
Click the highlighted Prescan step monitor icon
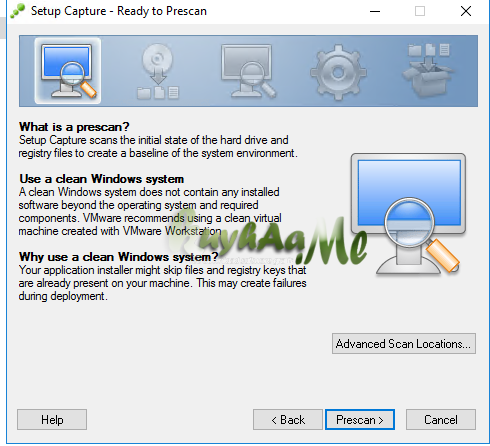pos(68,71)
